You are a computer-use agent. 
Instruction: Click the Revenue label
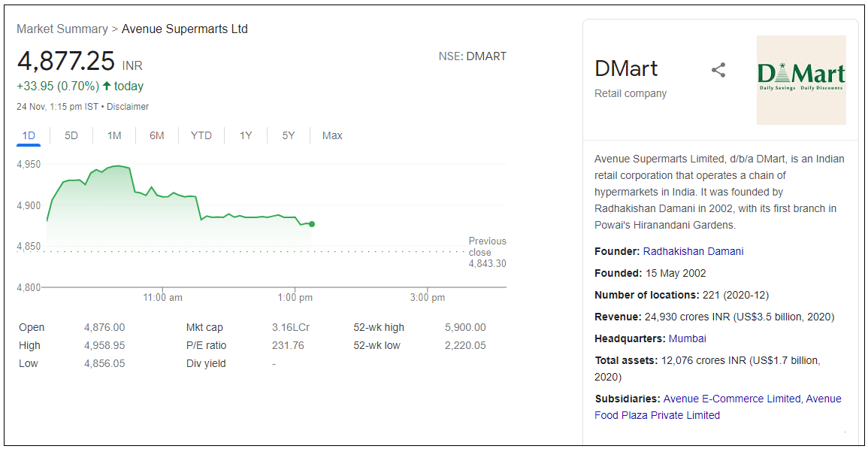click(x=618, y=317)
